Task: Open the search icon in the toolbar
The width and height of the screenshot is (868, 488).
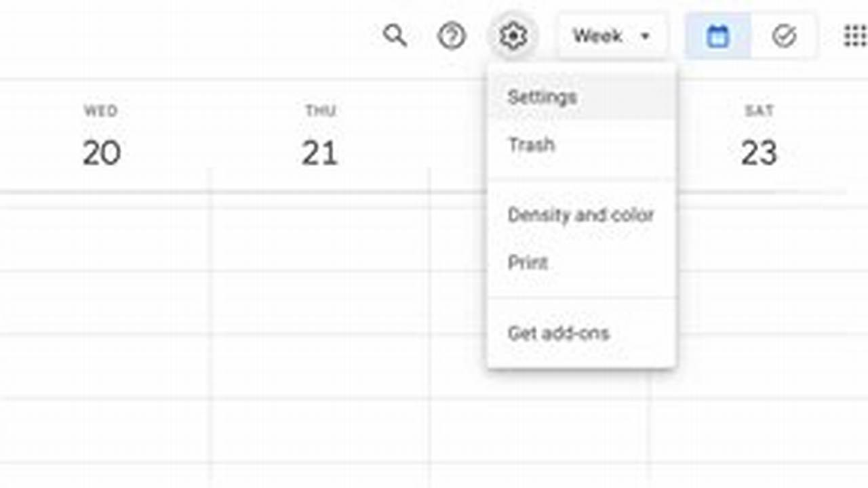Action: coord(395,36)
